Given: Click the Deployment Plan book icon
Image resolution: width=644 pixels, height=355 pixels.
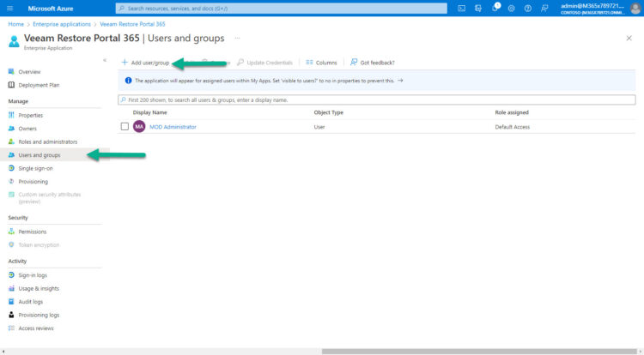Looking at the screenshot, I should 11,85.
